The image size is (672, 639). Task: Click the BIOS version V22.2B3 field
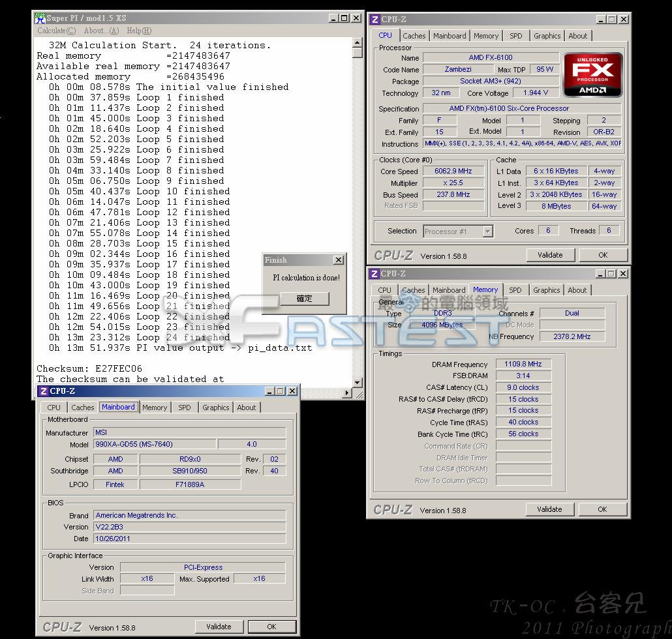point(189,527)
